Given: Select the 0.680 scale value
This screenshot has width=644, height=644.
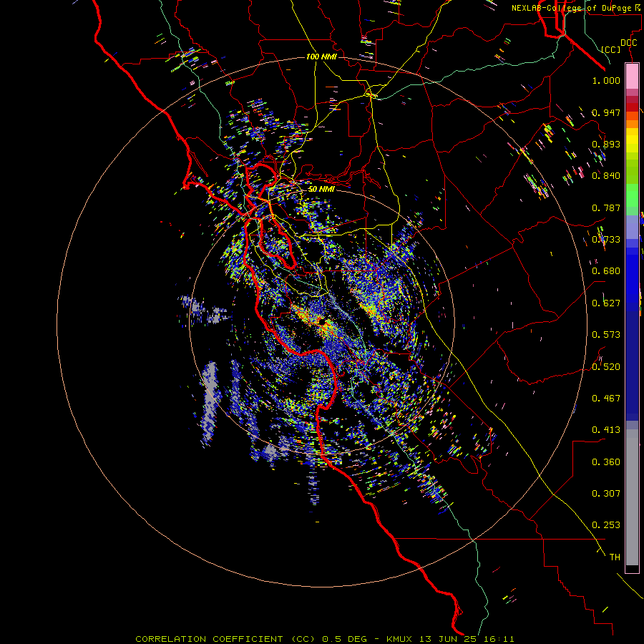Looking at the screenshot, I should point(606,271).
